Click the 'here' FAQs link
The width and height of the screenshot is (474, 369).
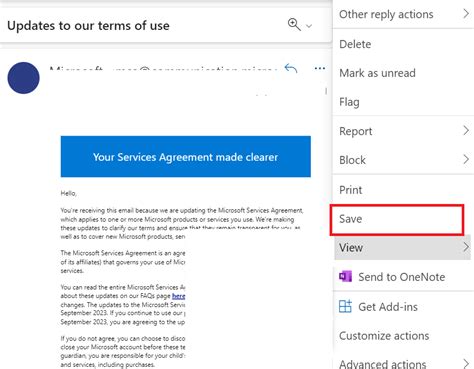pyautogui.click(x=178, y=296)
